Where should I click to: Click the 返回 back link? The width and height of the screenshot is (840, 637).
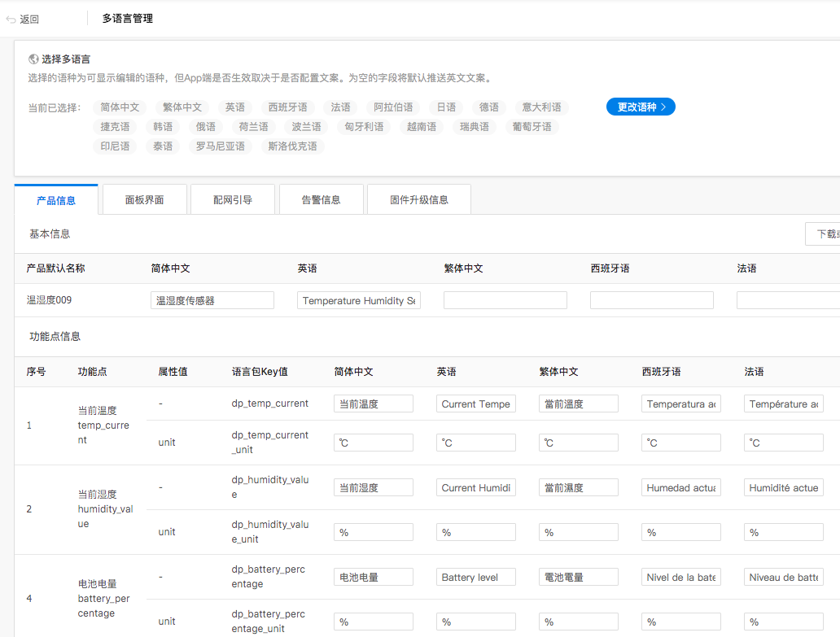[x=28, y=18]
